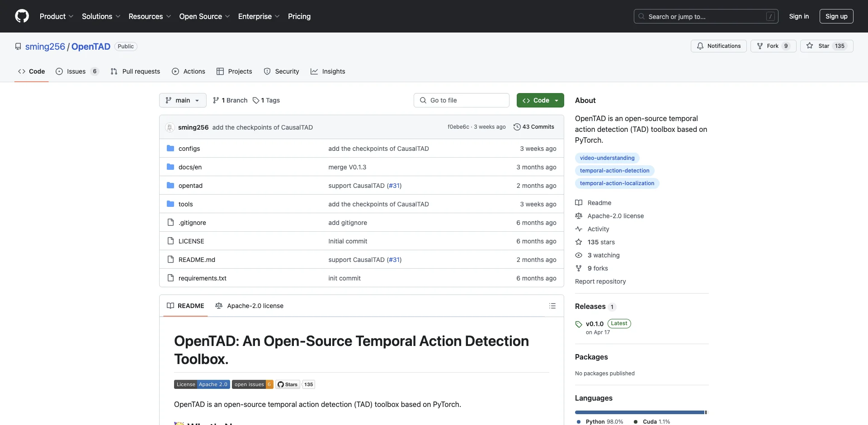This screenshot has width=868, height=425.
Task: Click the License Apache 2.0 badge
Action: point(202,384)
